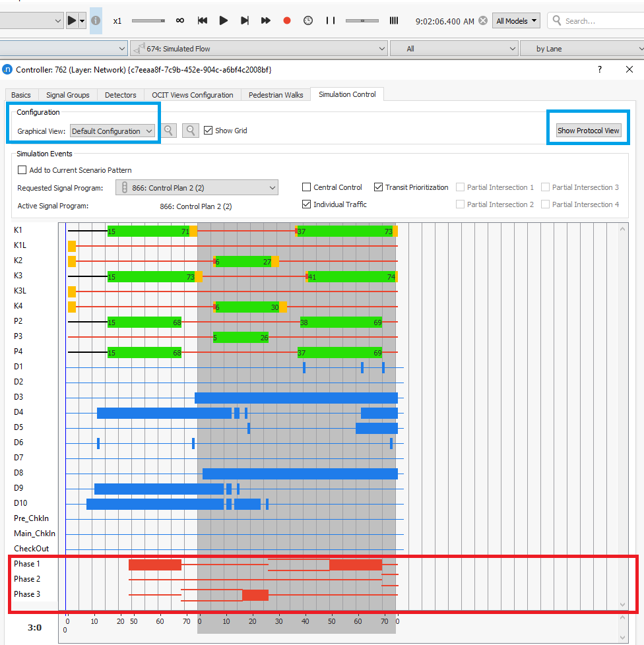Click the play simulation button

(x=224, y=21)
